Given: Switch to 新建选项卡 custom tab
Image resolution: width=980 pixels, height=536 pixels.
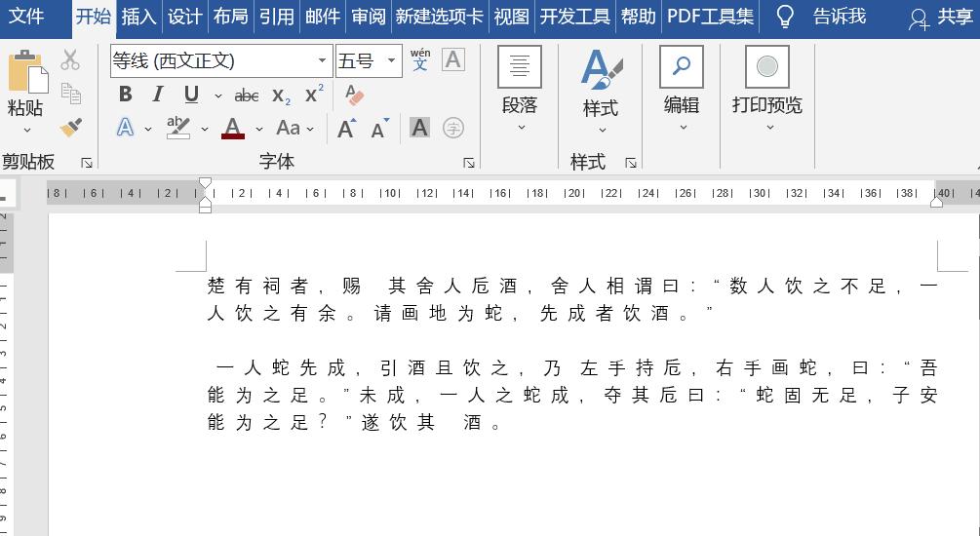Looking at the screenshot, I should point(440,17).
